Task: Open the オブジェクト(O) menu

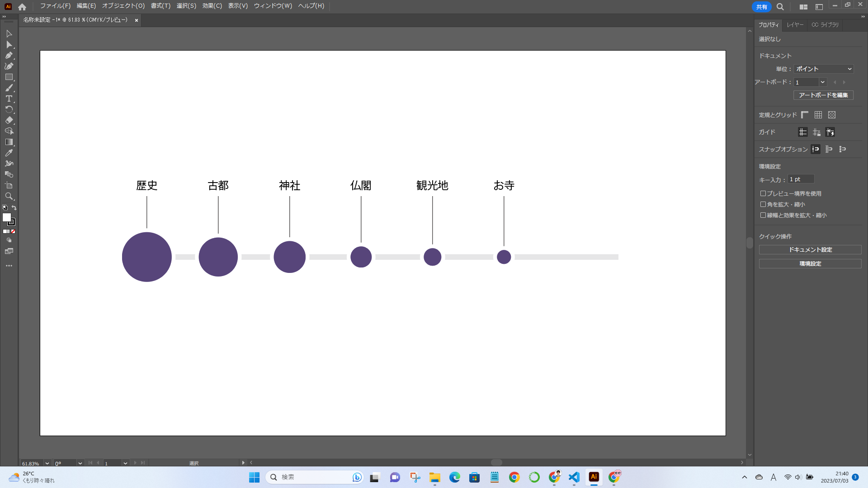Action: [123, 6]
